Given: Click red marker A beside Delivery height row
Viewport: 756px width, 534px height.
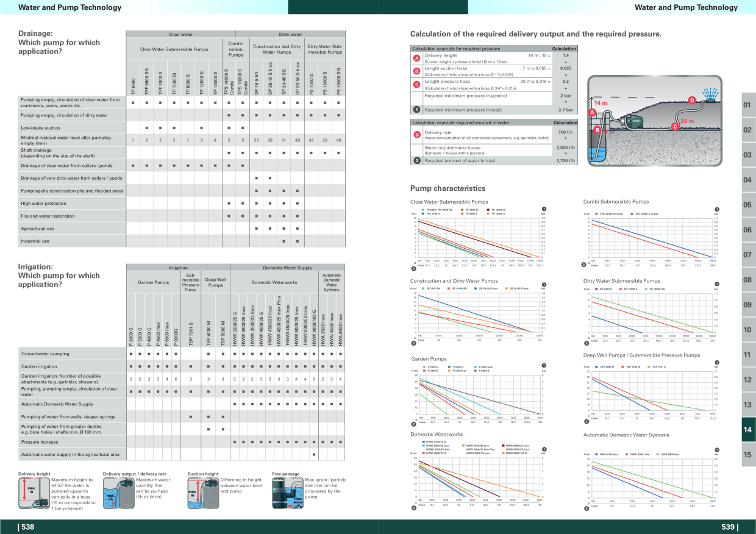Looking at the screenshot, I should coord(416,58).
